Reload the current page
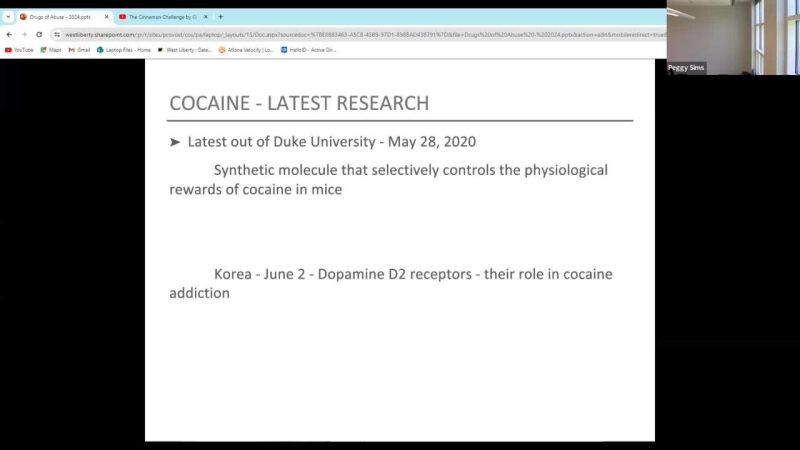This screenshot has width=800, height=450. tap(39, 34)
